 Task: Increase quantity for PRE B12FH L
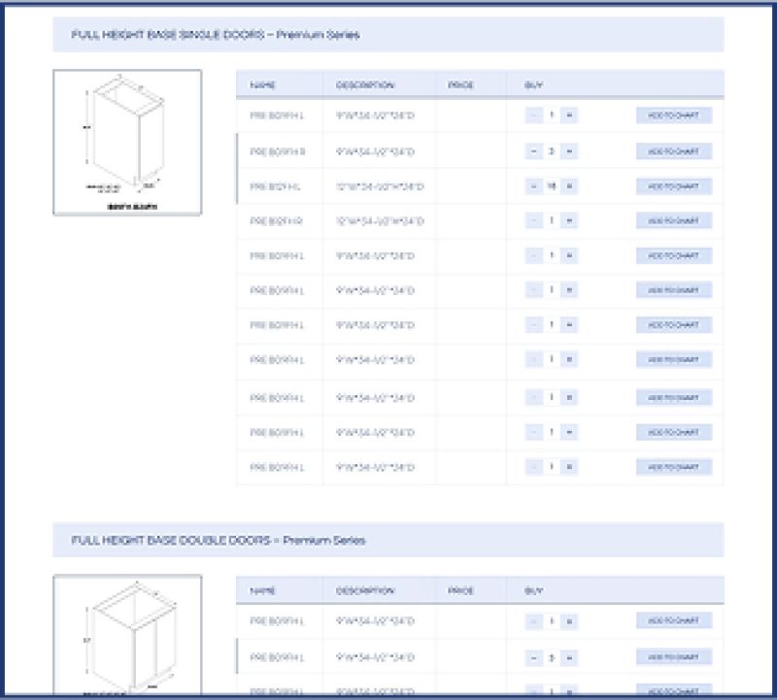[x=569, y=186]
